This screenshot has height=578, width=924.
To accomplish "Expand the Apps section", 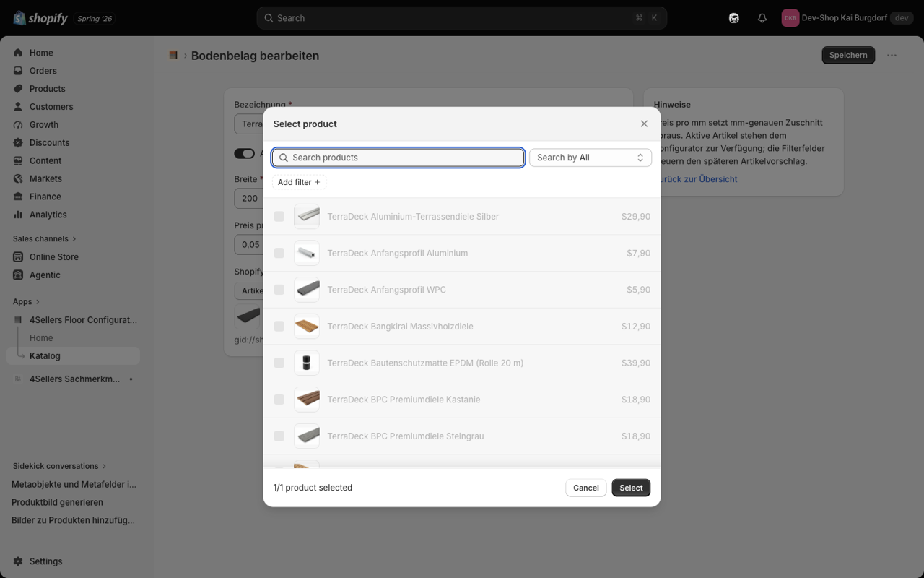I will click(27, 302).
